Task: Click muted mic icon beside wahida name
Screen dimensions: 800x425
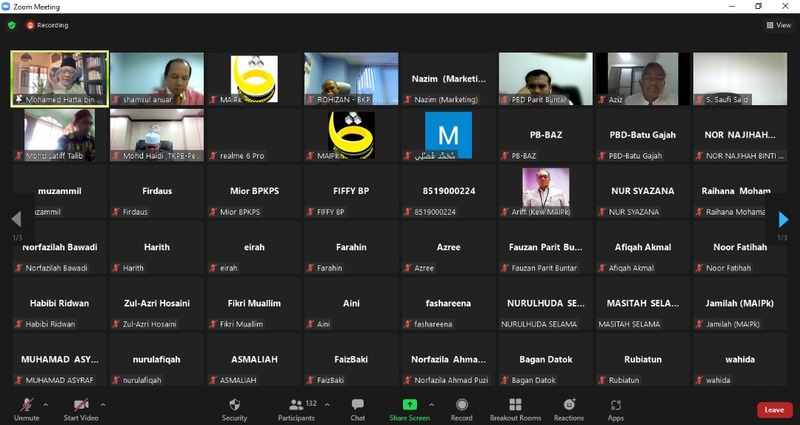Action: coord(699,380)
